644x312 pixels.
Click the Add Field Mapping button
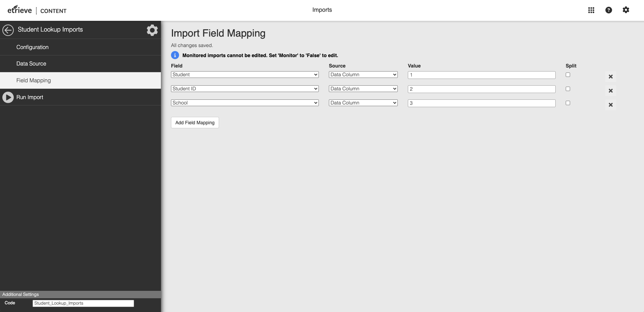pos(195,123)
